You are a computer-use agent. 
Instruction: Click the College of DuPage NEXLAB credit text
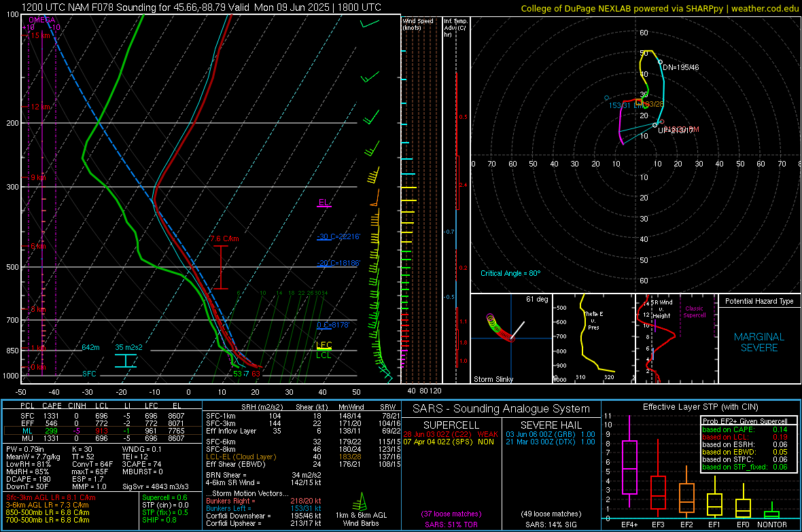click(659, 8)
